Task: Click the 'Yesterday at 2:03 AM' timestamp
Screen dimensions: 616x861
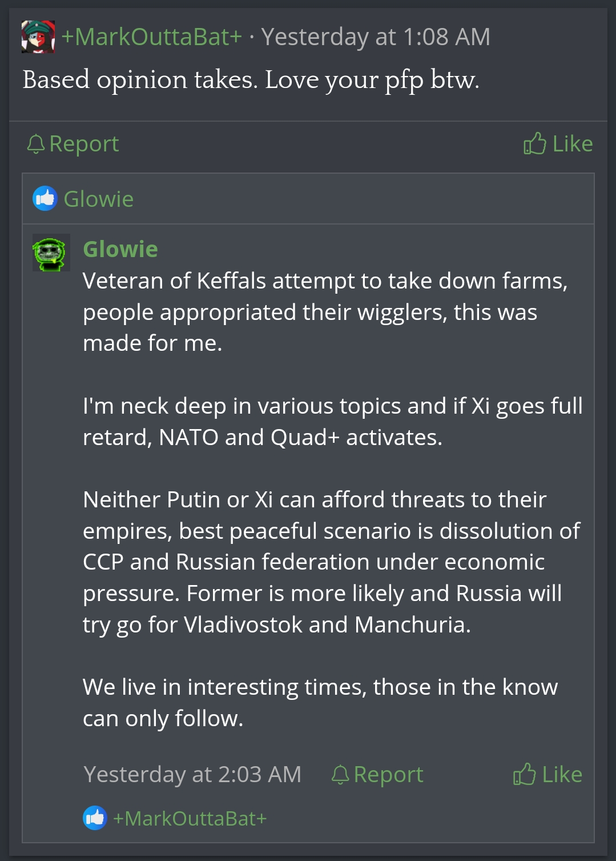Action: [x=192, y=775]
